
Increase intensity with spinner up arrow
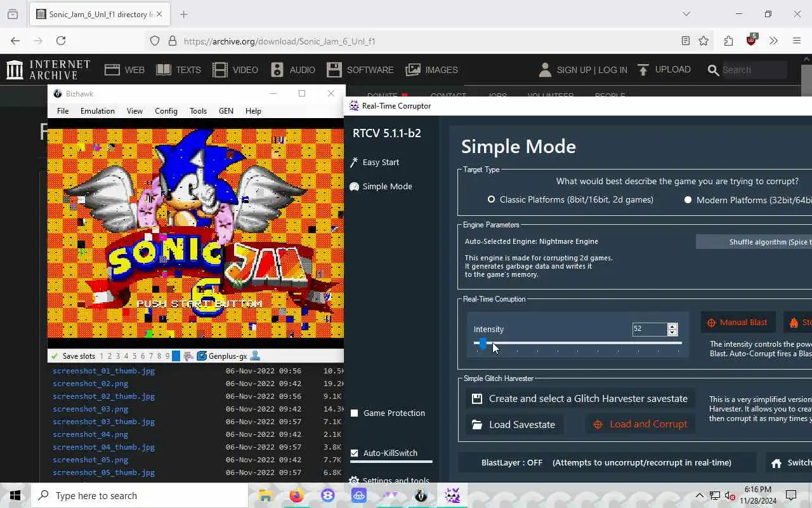point(672,326)
